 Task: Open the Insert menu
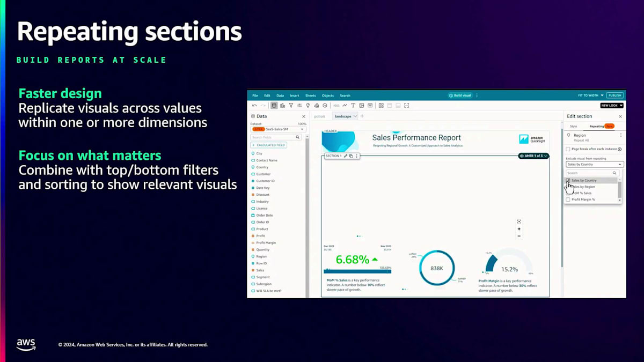295,95
